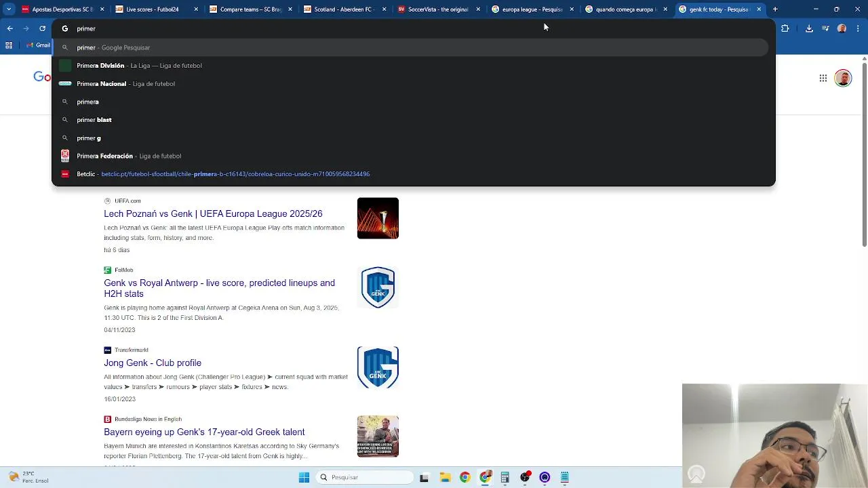Viewport: 868px width, 488px height.
Task: Open the Chrome downloads icon
Action: (809, 28)
